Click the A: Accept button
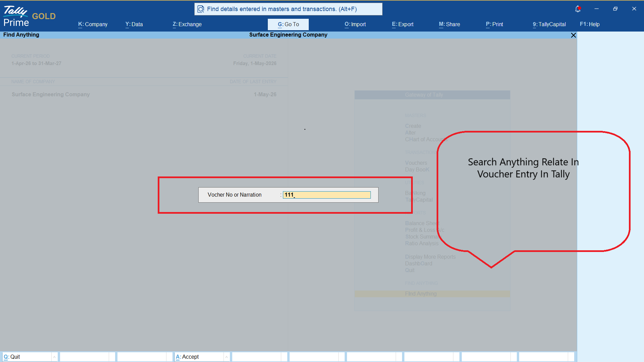 click(x=199, y=357)
